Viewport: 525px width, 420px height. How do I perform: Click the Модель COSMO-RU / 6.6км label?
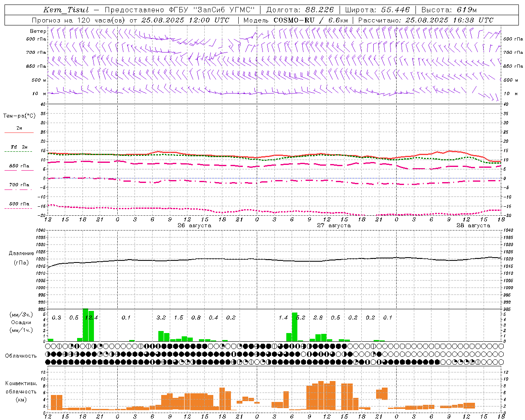pos(296,20)
